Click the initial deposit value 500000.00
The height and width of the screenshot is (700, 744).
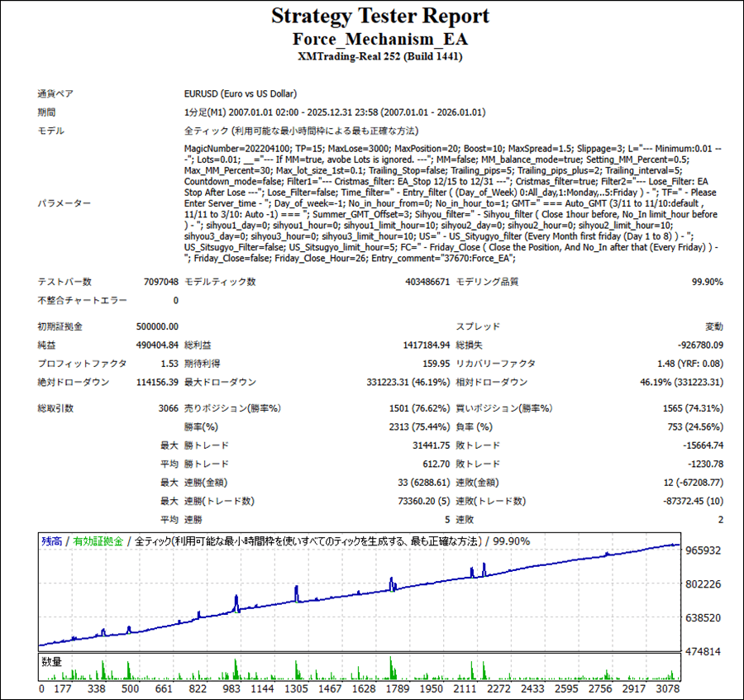pyautogui.click(x=157, y=326)
